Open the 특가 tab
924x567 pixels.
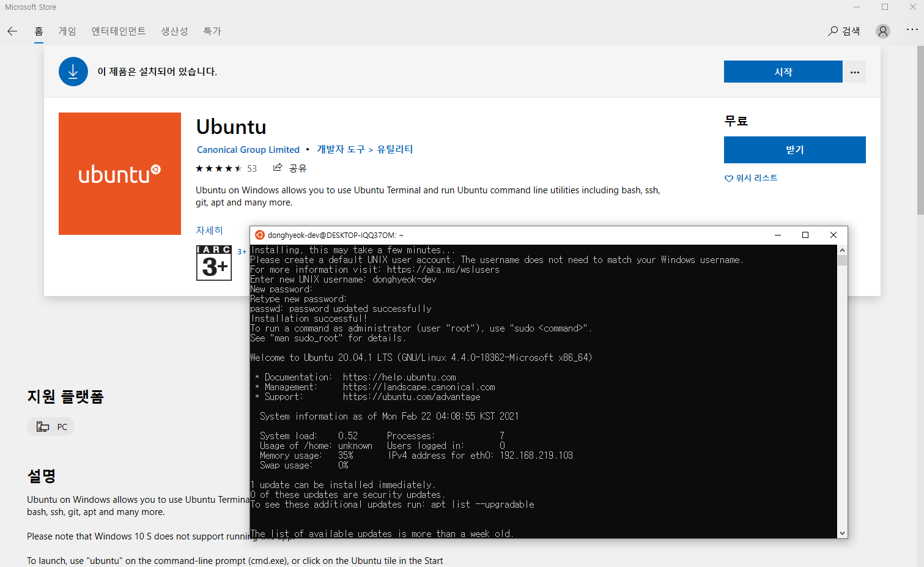212,31
